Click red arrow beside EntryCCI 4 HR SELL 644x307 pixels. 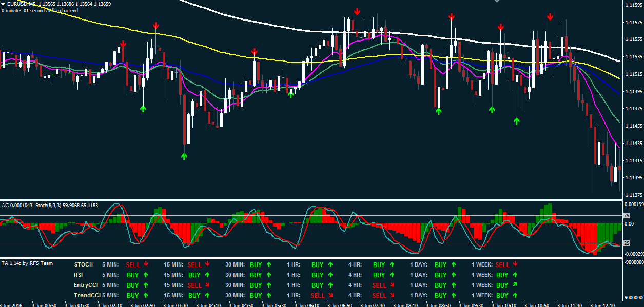(392, 285)
